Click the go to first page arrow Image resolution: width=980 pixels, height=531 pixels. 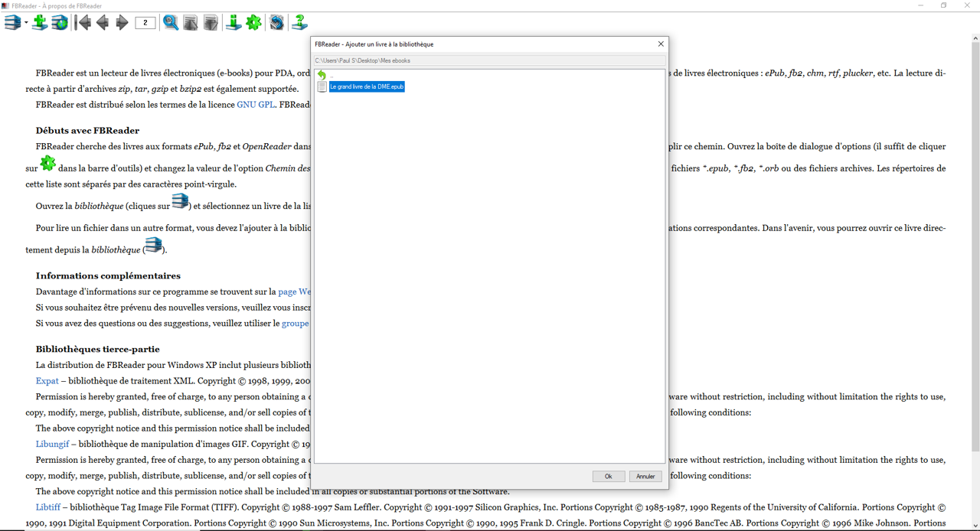point(83,22)
